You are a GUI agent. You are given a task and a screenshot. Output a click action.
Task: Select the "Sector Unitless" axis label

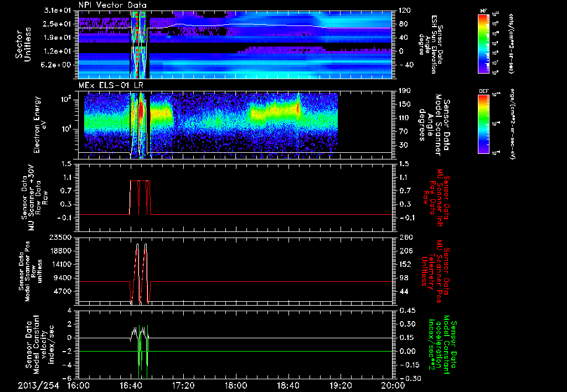(x=23, y=44)
